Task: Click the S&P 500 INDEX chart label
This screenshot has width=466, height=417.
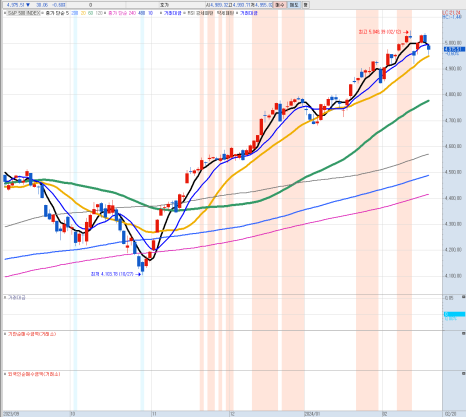Action: point(23,13)
